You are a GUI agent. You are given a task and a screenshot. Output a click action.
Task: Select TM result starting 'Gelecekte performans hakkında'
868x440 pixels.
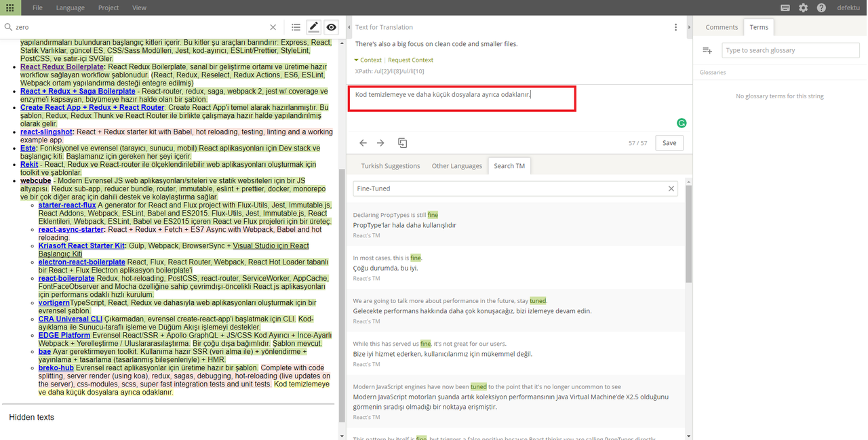(x=472, y=311)
